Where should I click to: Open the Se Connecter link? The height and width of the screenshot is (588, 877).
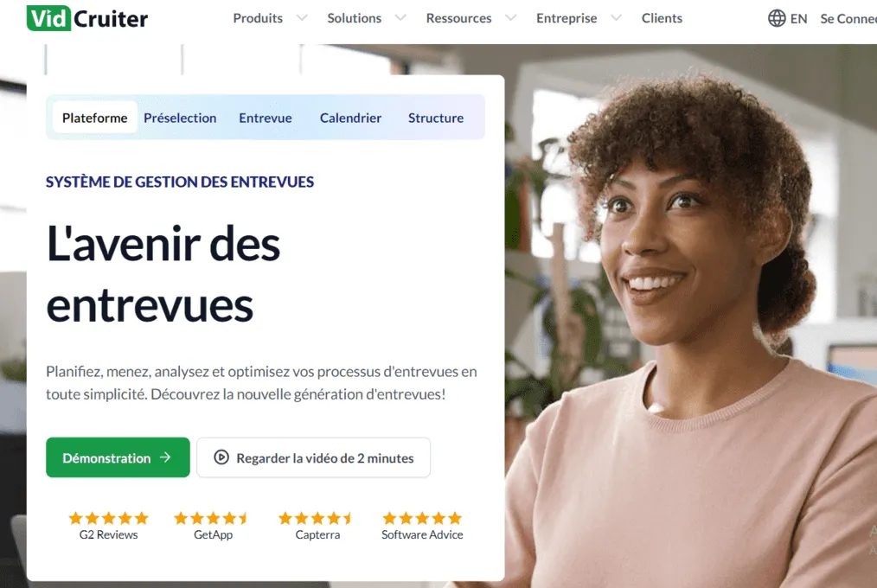pos(848,18)
